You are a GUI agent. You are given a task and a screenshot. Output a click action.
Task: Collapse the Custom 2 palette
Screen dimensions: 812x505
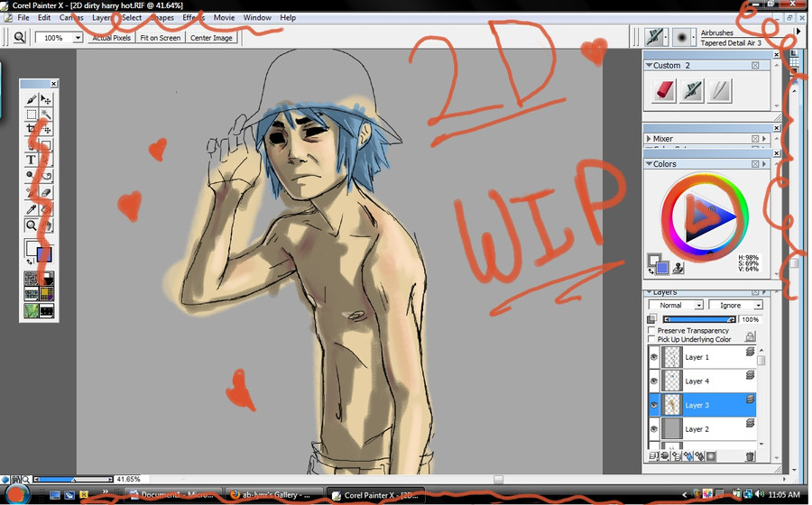tap(649, 65)
